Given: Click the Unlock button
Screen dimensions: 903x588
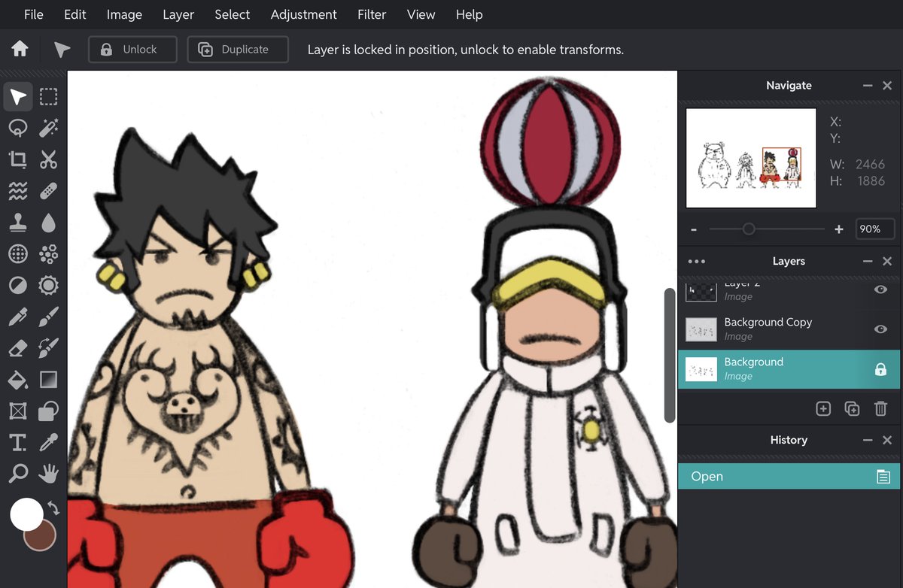Looking at the screenshot, I should [x=132, y=50].
